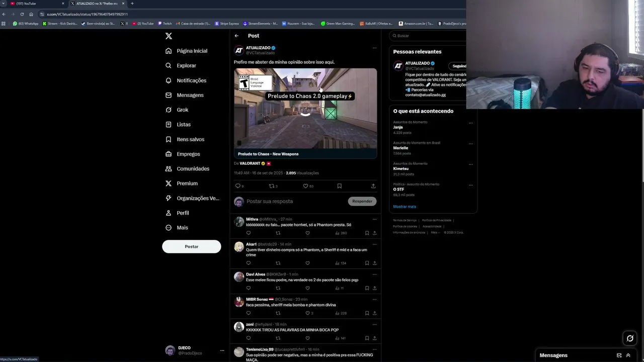The image size is (644, 362).
Task: Open Explorar in sidebar
Action: 181,65
